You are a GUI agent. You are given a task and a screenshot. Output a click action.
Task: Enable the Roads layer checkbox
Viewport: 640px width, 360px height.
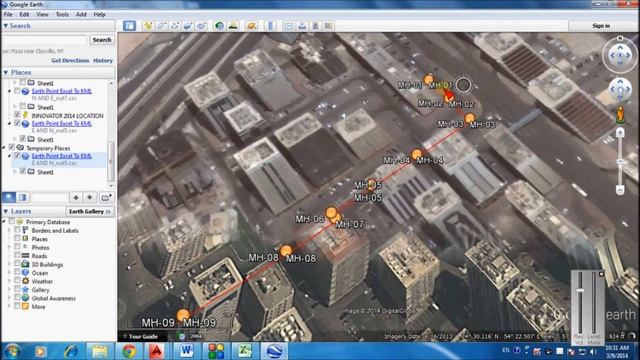[17, 256]
